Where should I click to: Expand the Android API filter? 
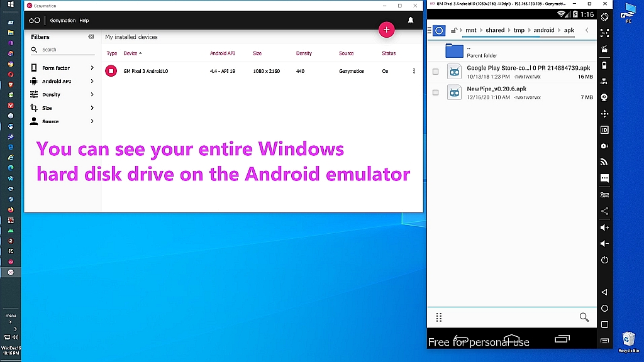pyautogui.click(x=62, y=81)
